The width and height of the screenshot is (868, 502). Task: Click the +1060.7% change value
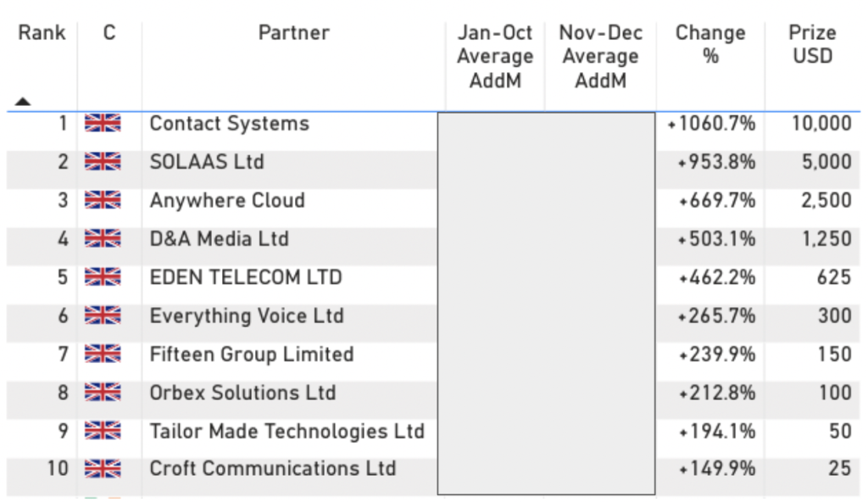pos(712,124)
